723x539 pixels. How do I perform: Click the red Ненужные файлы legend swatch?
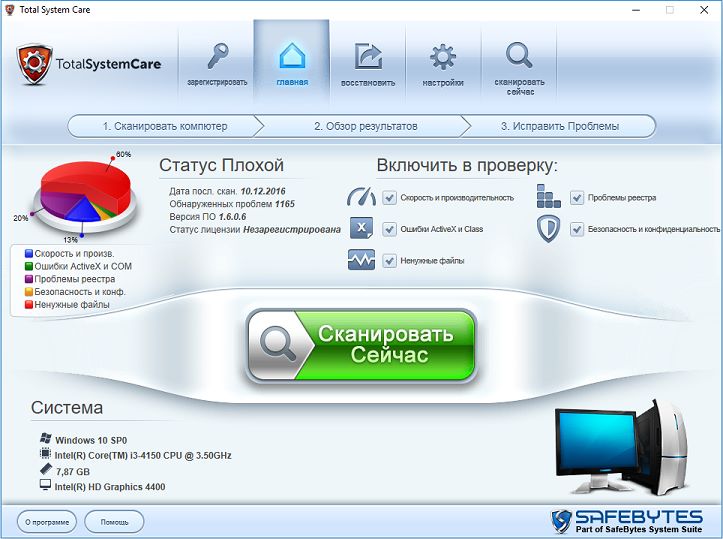pos(29,305)
